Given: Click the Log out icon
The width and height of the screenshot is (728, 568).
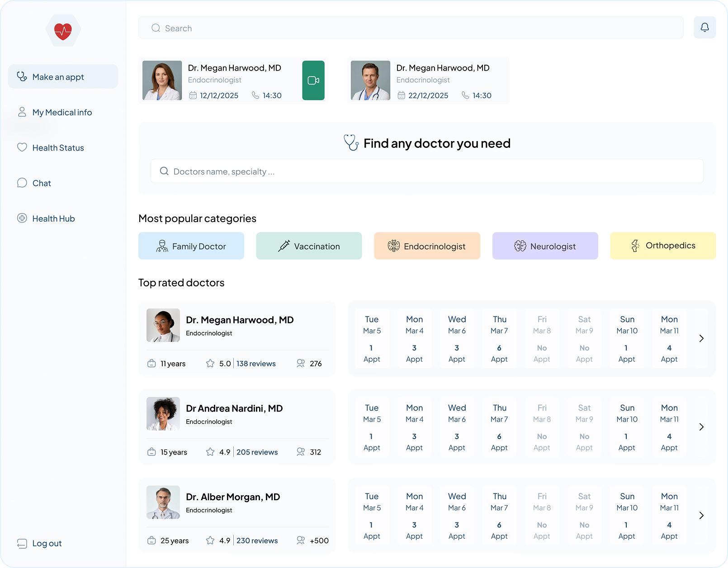Looking at the screenshot, I should 23,543.
